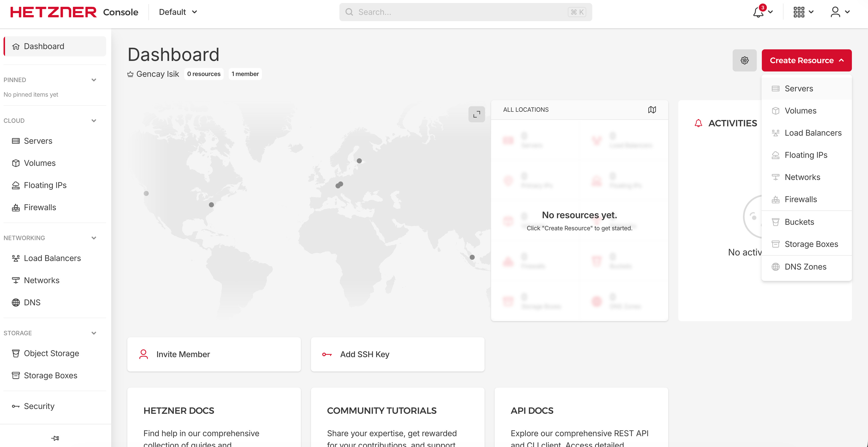The image size is (868, 447).
Task: Click the Add SSH Key card
Action: [398, 354]
